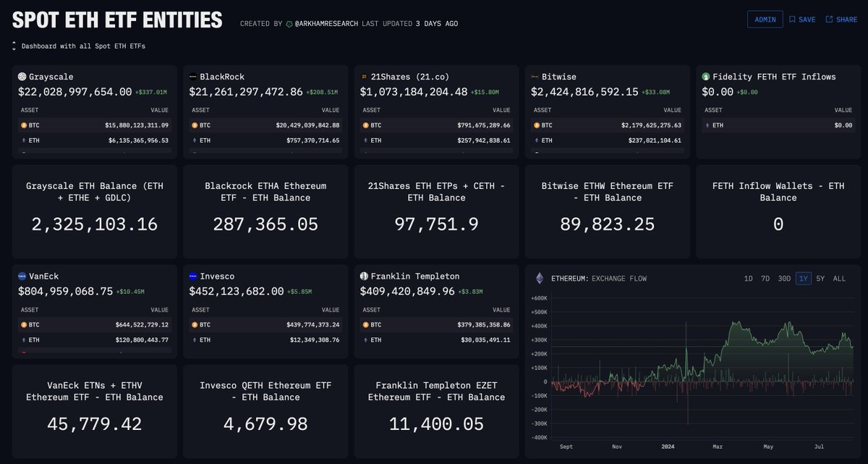
Task: Switch exchange flow chart to 7D
Action: coord(765,279)
